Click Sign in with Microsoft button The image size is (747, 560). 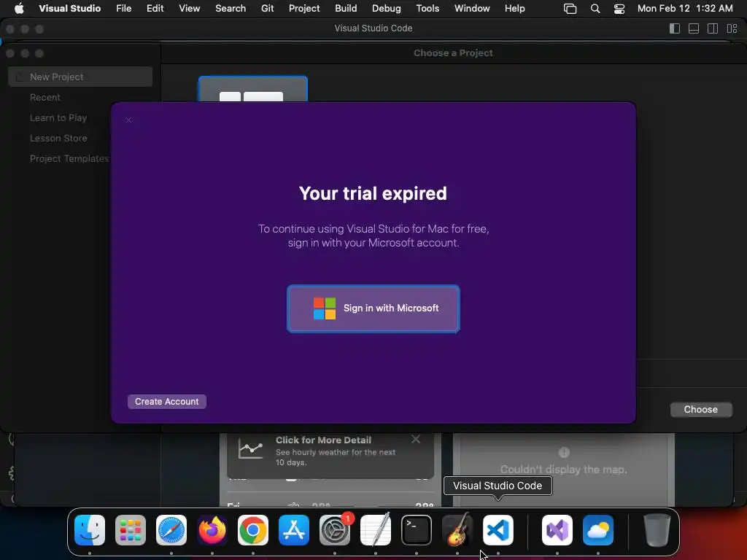pos(373,308)
